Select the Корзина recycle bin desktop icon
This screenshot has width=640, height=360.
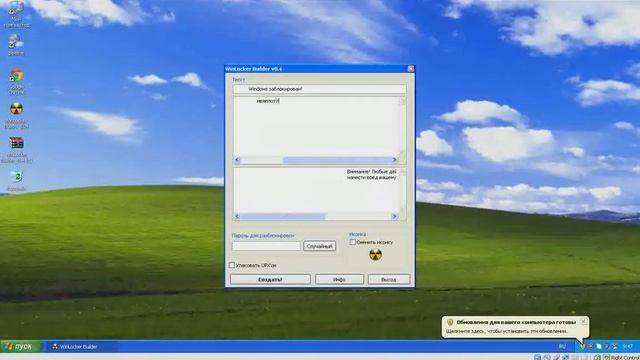[x=16, y=176]
